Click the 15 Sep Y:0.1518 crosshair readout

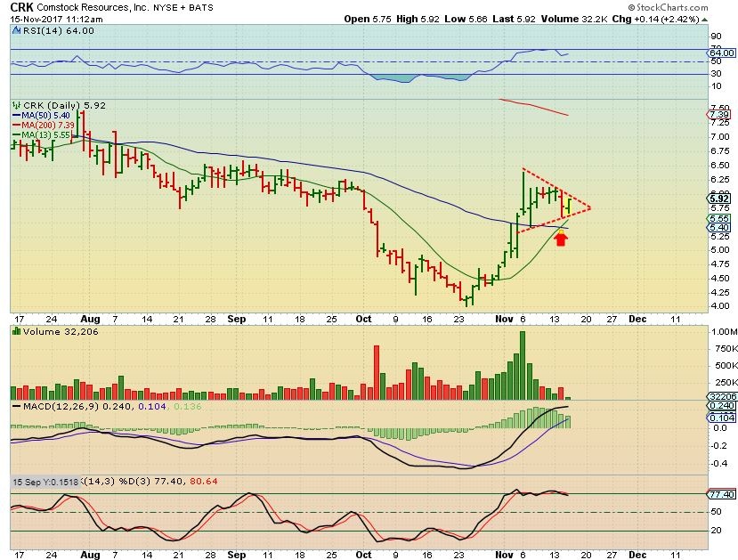coord(42,482)
